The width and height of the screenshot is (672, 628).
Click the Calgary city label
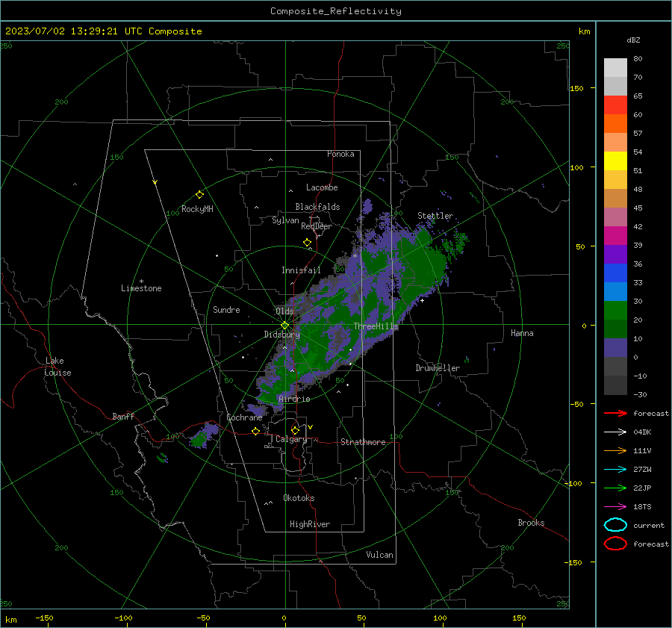click(291, 439)
